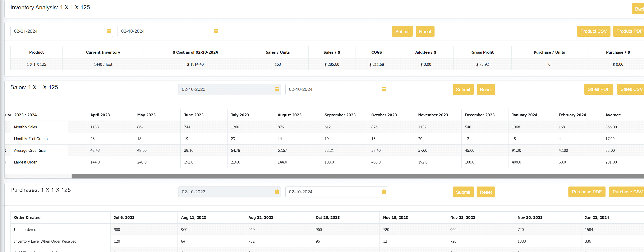The height and width of the screenshot is (252, 644).
Task: Export the Purchase PDF
Action: click(587, 192)
